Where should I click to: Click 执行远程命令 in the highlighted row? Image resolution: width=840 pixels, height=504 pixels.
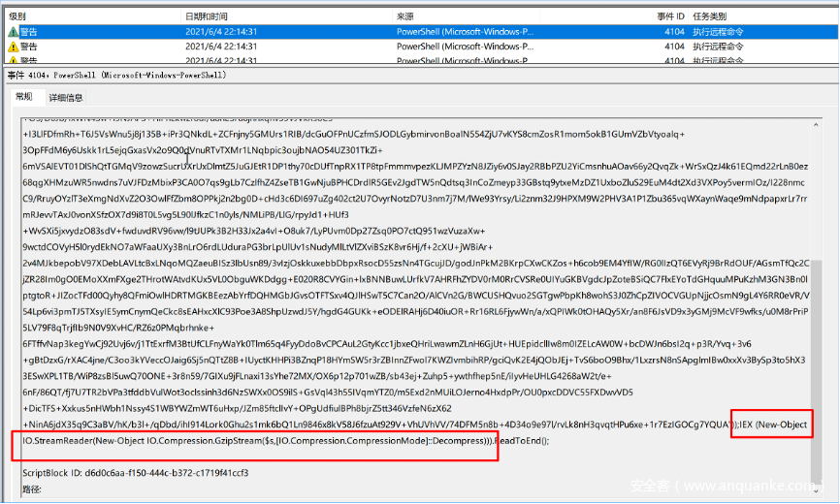click(721, 32)
